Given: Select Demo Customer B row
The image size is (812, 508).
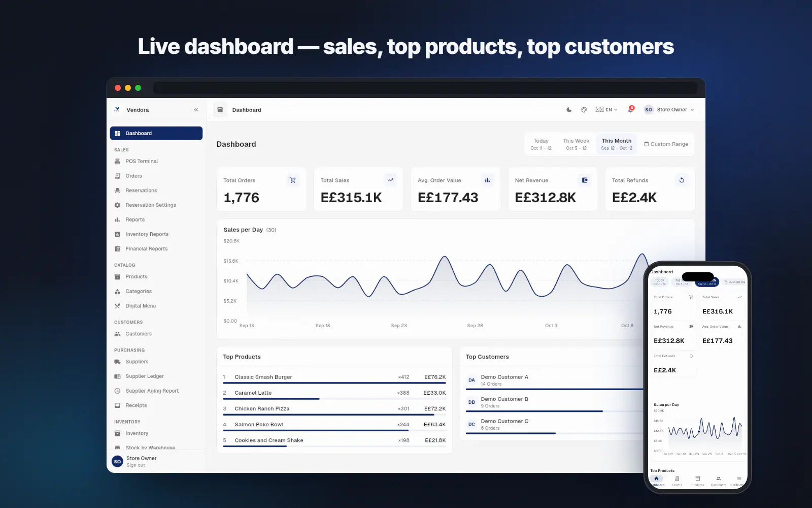Looking at the screenshot, I should (x=555, y=403).
